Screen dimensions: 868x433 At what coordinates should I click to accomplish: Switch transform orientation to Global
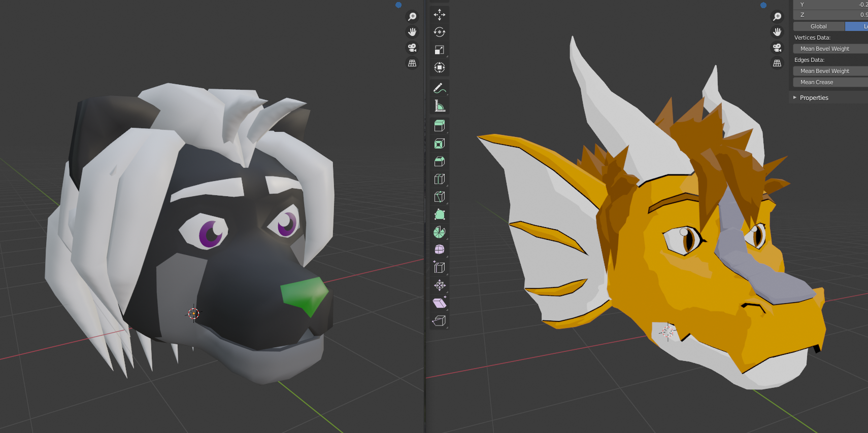click(x=818, y=26)
